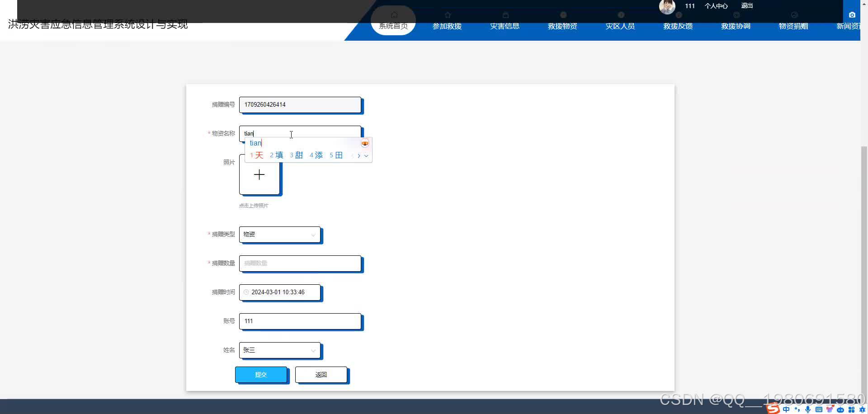This screenshot has width=868, height=414.
Task: Click the 点击上传照片 hint text
Action: point(254,206)
